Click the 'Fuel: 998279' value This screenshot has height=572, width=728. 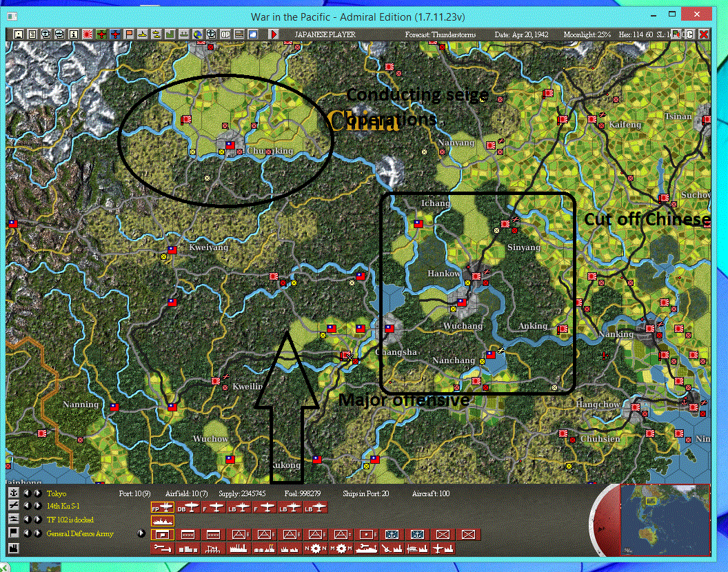(x=302, y=493)
